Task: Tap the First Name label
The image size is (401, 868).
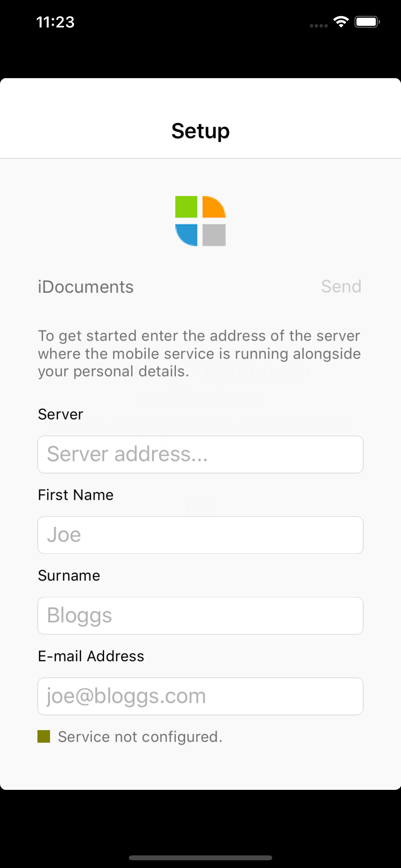Action: [76, 495]
